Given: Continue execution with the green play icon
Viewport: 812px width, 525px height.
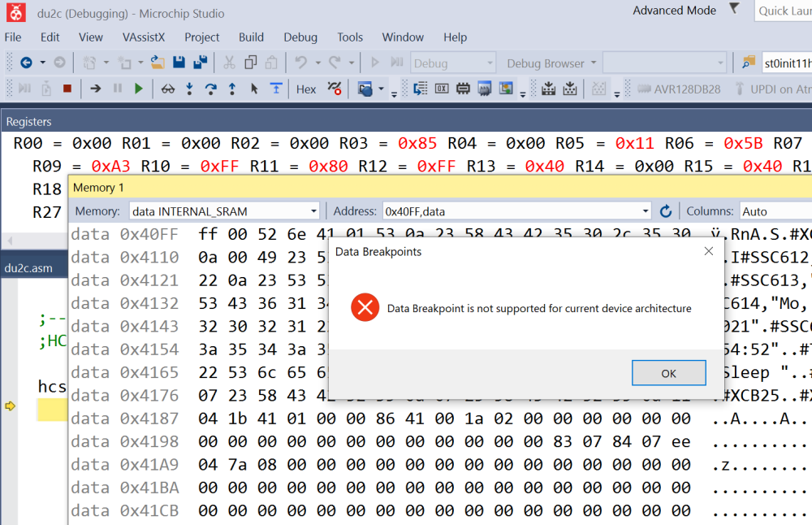Looking at the screenshot, I should pos(138,89).
